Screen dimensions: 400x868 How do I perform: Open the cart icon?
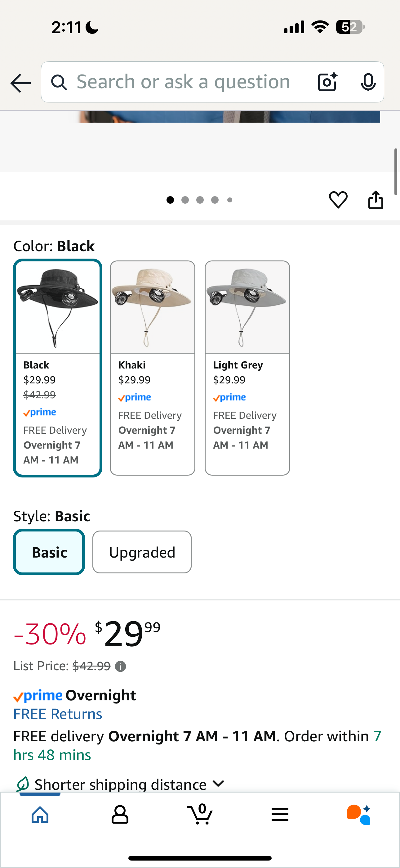coord(200,814)
